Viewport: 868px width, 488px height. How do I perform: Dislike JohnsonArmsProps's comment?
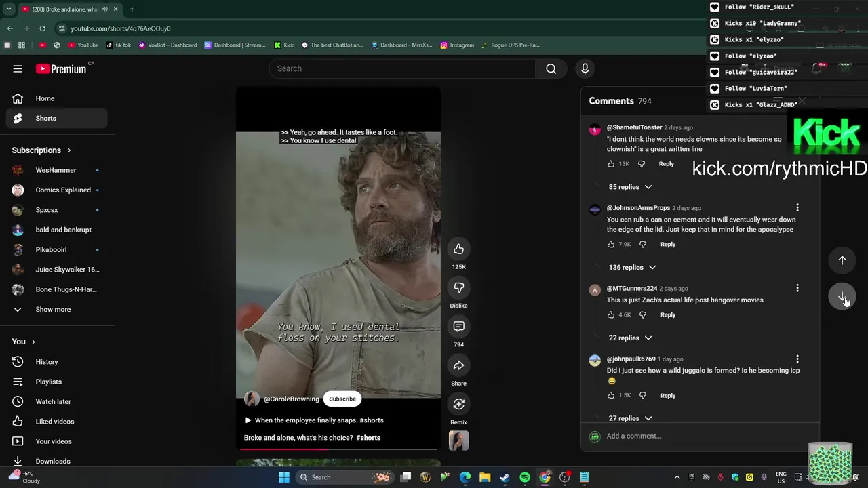[643, 245]
